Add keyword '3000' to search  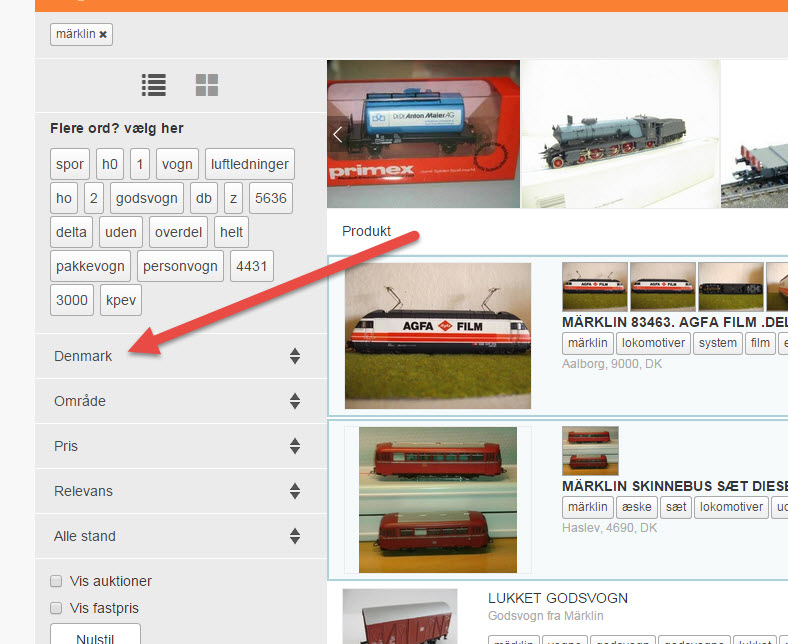(72, 300)
